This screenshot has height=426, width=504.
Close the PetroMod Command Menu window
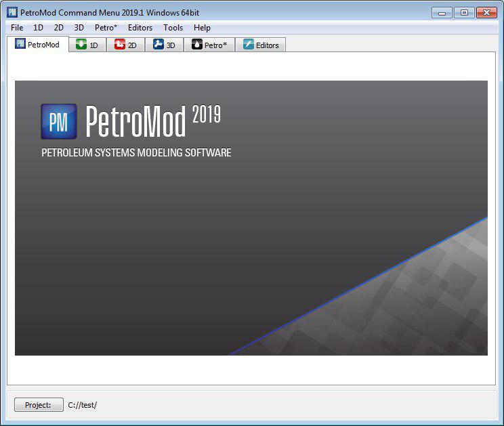(x=486, y=13)
